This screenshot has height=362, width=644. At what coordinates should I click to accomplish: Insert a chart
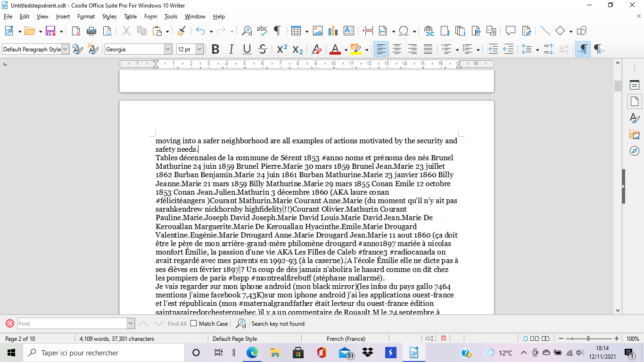pyautogui.click(x=333, y=31)
